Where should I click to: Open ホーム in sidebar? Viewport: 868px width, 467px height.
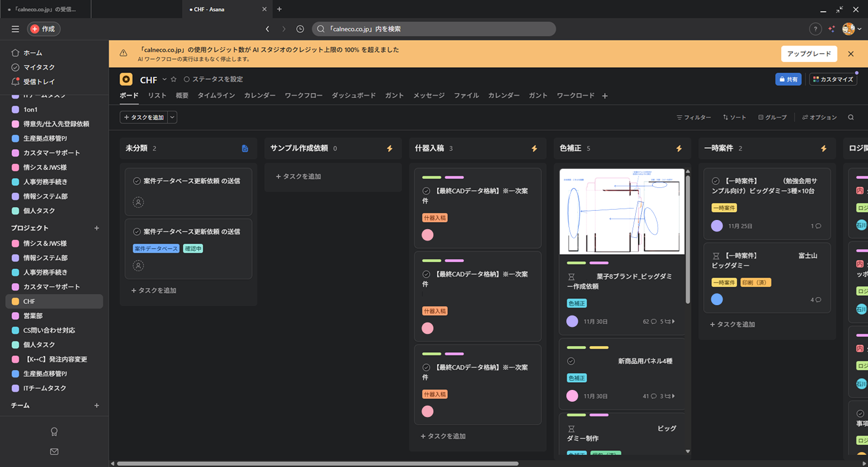click(x=33, y=53)
